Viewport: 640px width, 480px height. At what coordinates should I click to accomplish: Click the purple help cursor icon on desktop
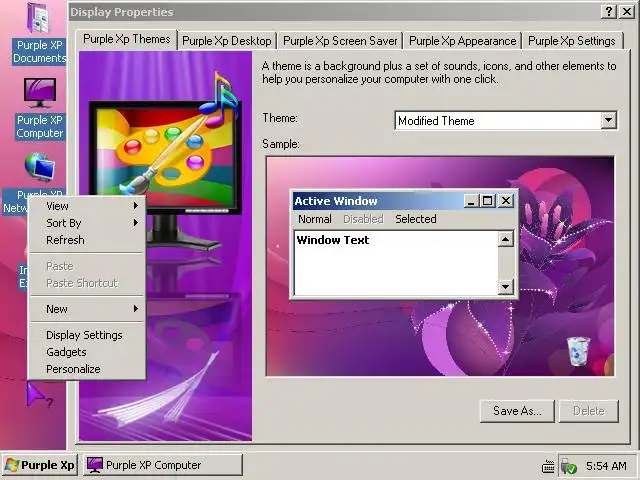coord(39,395)
